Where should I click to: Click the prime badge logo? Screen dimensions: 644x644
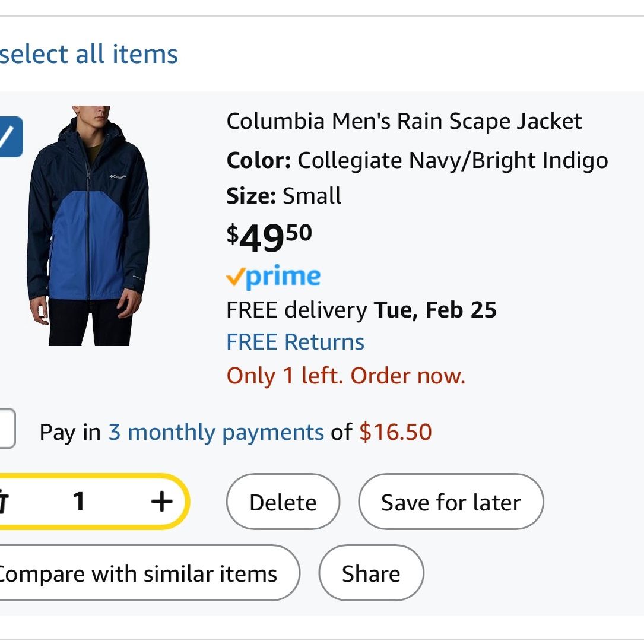point(273,277)
